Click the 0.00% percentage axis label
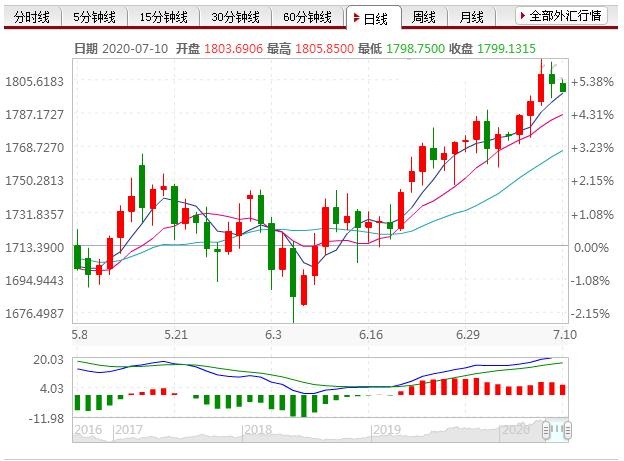The width and height of the screenshot is (624, 461). point(591,248)
